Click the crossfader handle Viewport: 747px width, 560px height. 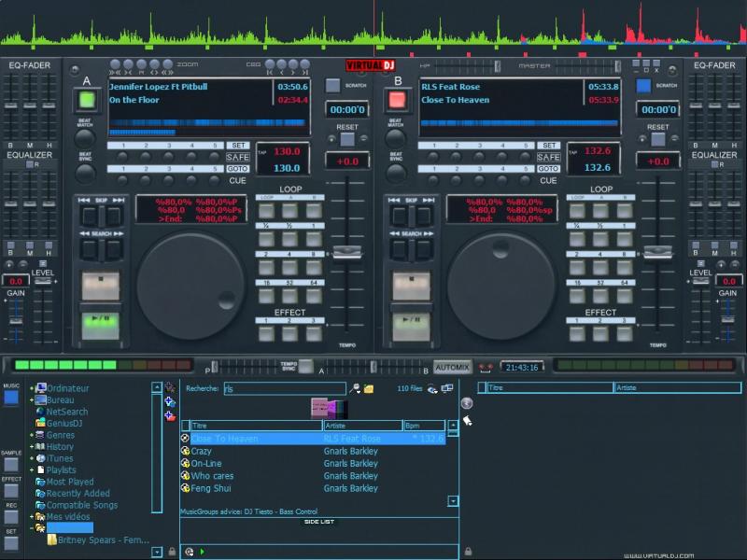point(373,366)
